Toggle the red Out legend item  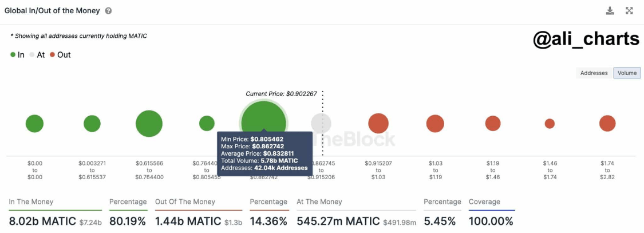[60, 54]
